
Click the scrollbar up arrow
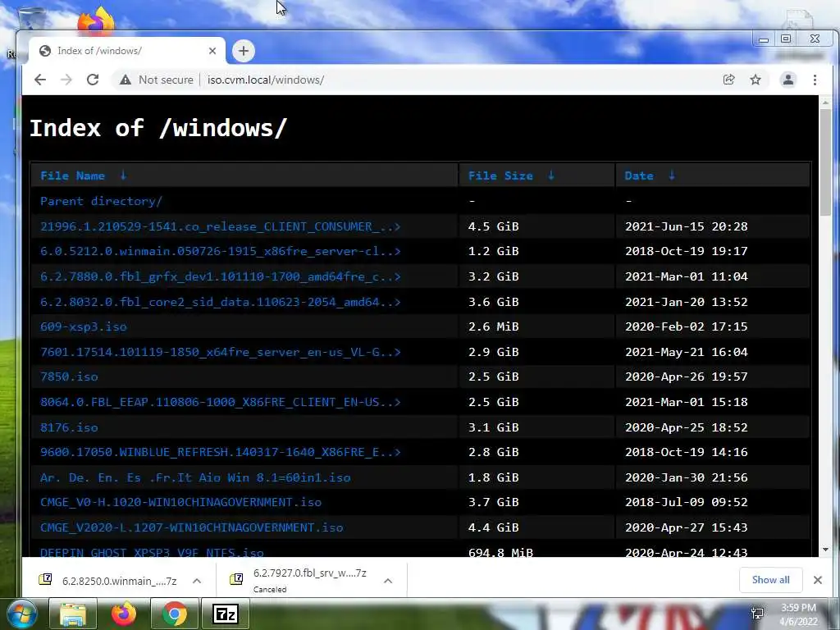click(x=825, y=102)
